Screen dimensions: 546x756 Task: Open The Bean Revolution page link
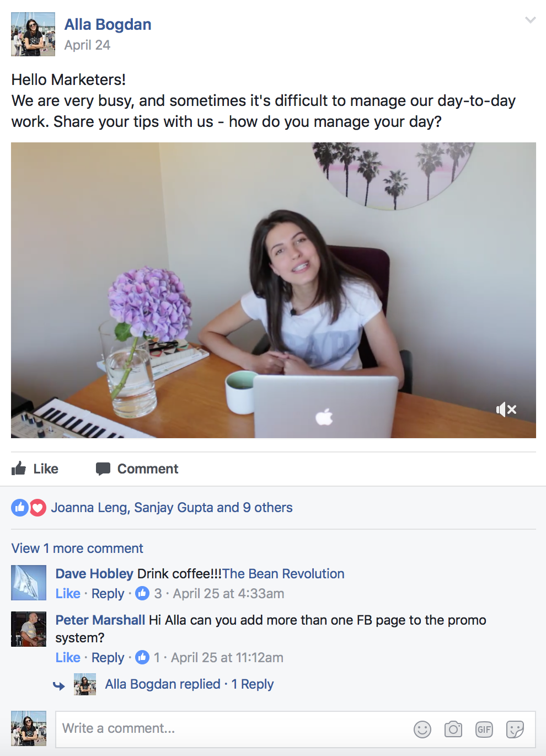coord(283,574)
